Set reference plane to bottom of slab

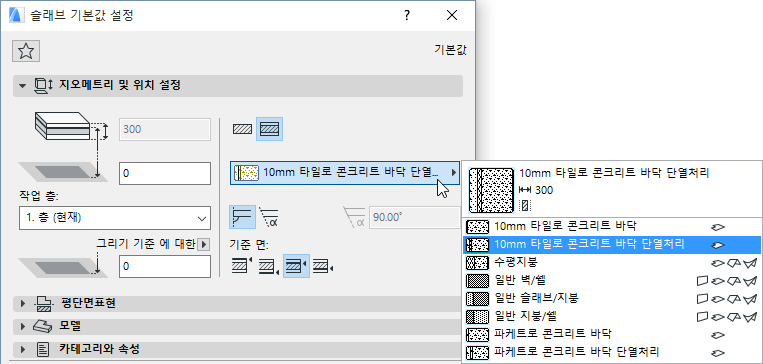point(269,266)
